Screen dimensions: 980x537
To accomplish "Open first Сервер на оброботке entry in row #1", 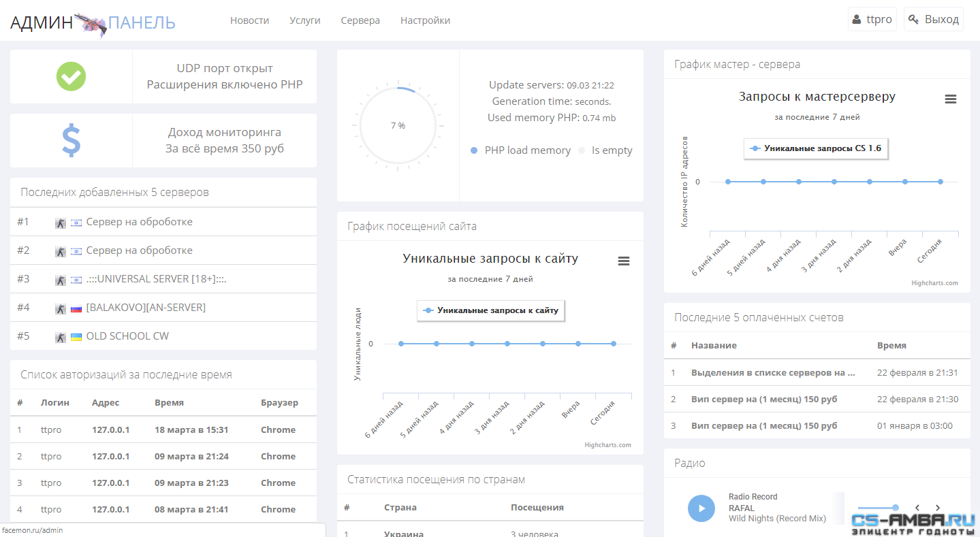I will [139, 222].
